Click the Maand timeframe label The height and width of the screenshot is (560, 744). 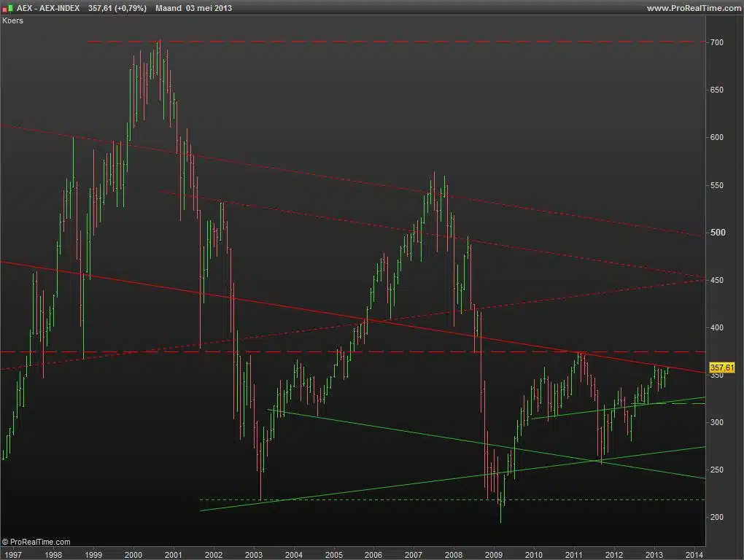pyautogui.click(x=168, y=8)
